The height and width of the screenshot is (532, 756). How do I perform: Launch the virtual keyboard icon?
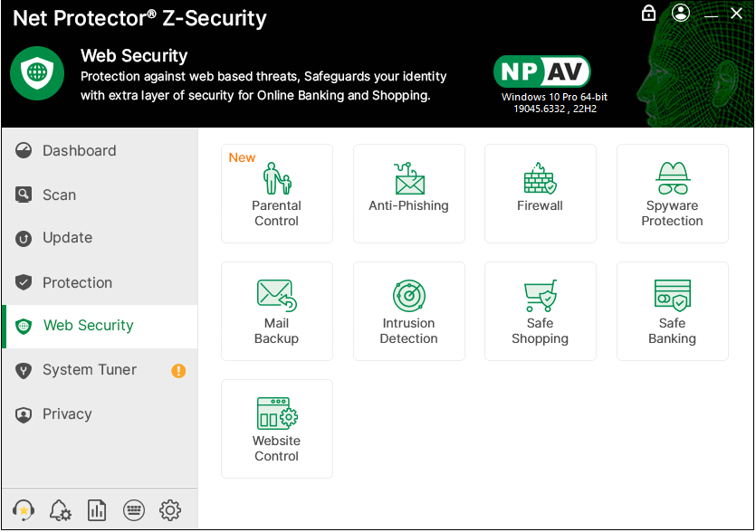133,510
